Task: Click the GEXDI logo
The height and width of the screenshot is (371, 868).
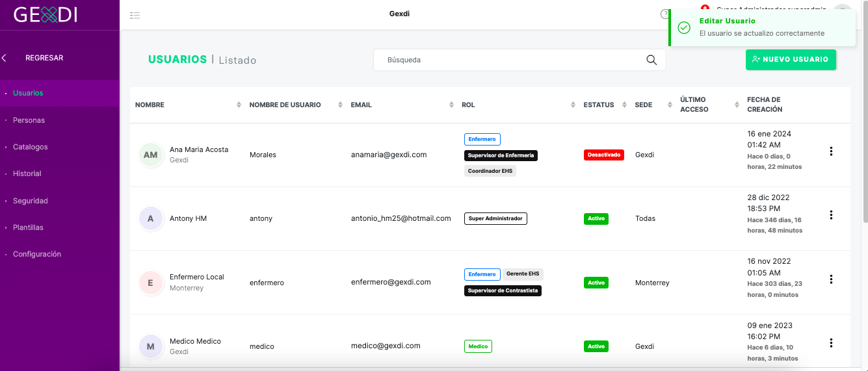Action: pos(46,14)
